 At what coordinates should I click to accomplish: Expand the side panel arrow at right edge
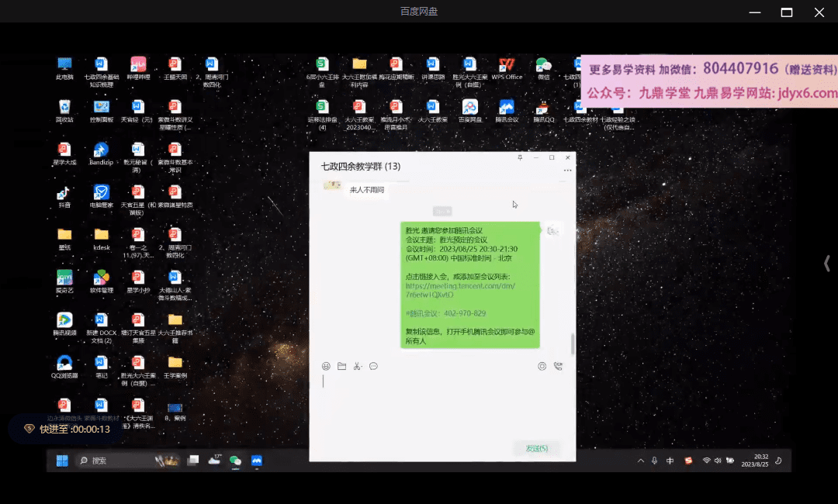826,264
